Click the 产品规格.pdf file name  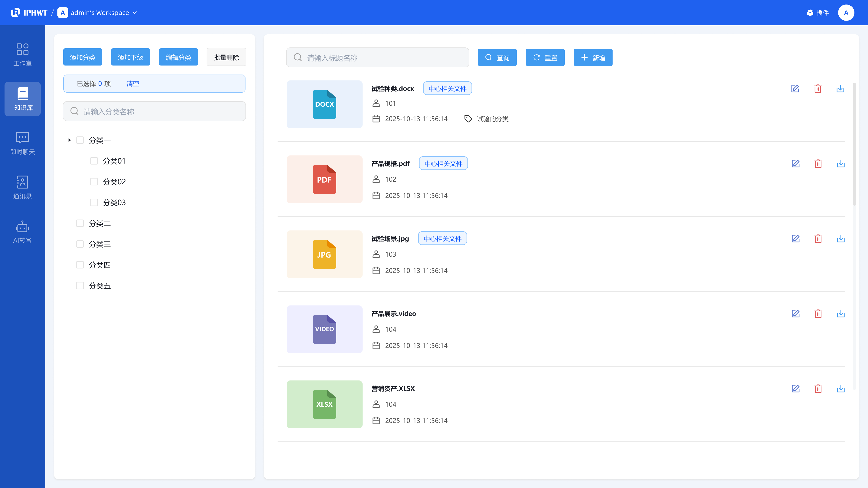pos(391,164)
